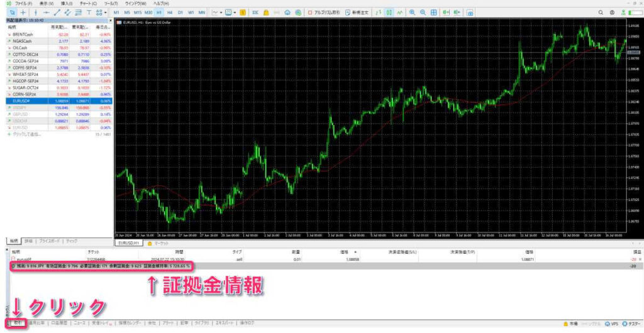
Task: Open the account profile icon
Action: (x=612, y=13)
